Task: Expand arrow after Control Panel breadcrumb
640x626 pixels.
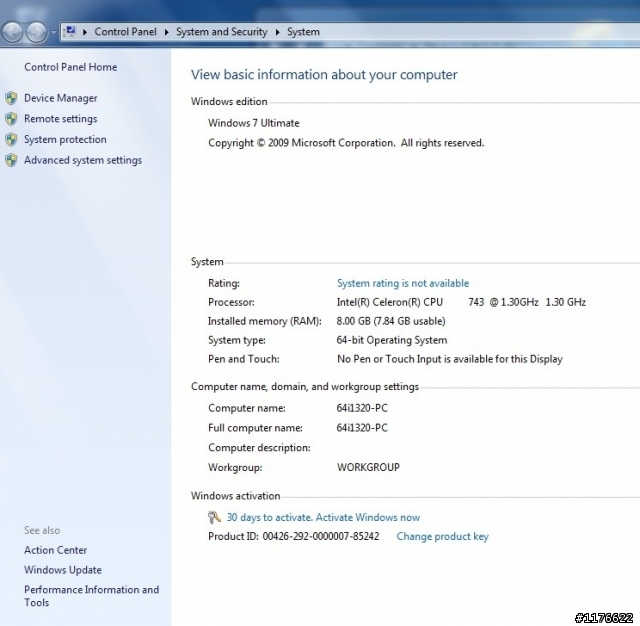Action: (167, 32)
